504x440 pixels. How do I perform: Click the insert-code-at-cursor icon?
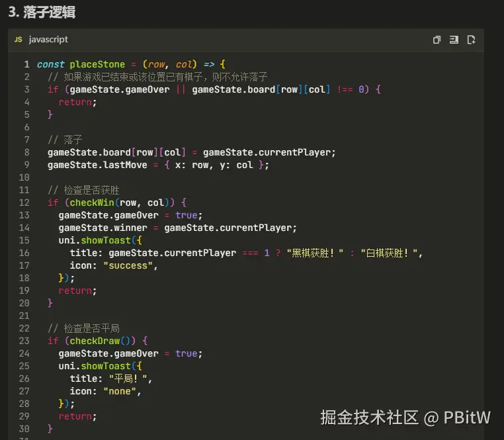[454, 40]
